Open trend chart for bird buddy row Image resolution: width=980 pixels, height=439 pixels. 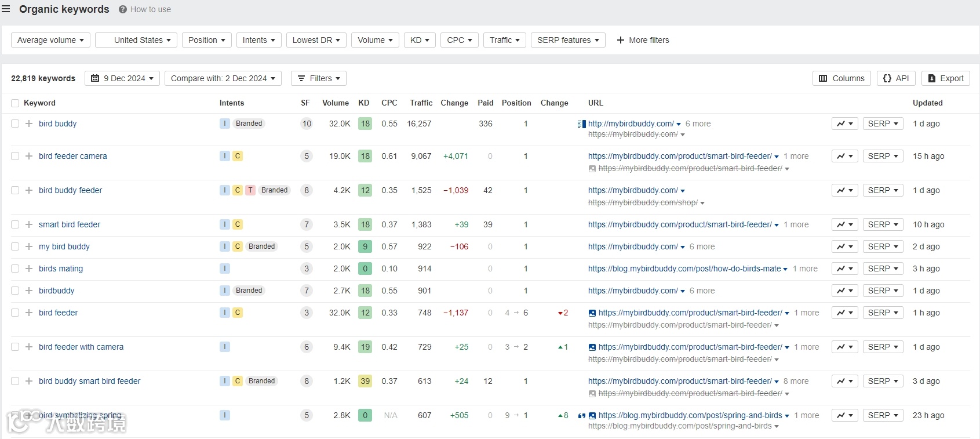844,124
